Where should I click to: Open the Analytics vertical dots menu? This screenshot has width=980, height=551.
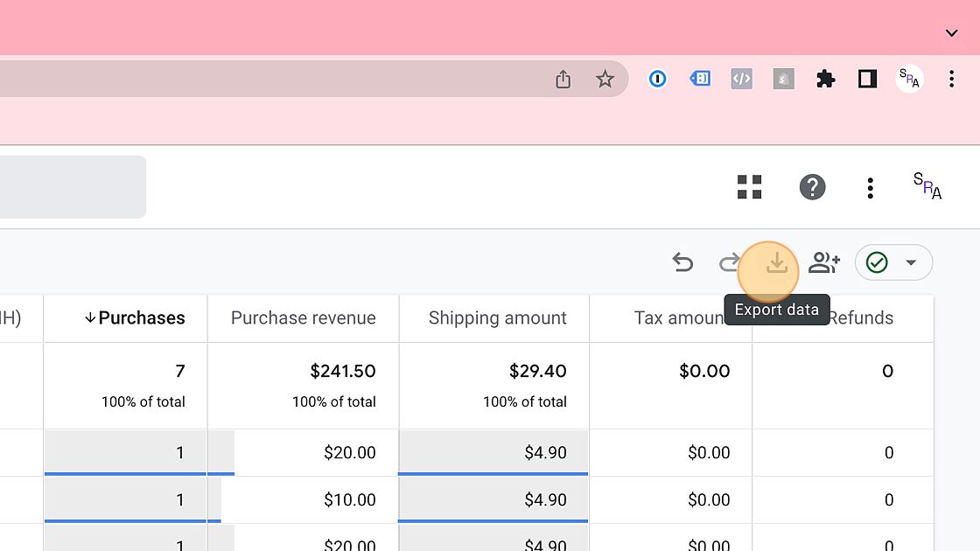tap(870, 187)
